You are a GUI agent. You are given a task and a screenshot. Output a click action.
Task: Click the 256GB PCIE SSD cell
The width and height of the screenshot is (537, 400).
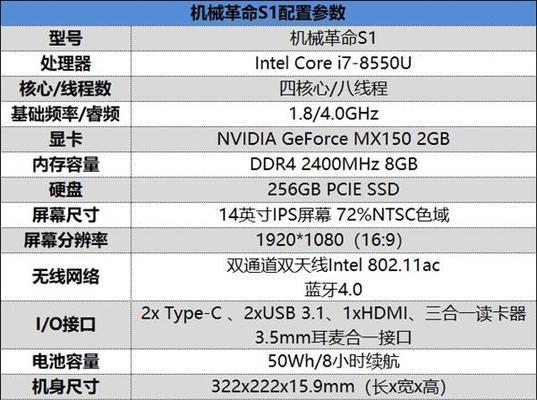coord(334,190)
